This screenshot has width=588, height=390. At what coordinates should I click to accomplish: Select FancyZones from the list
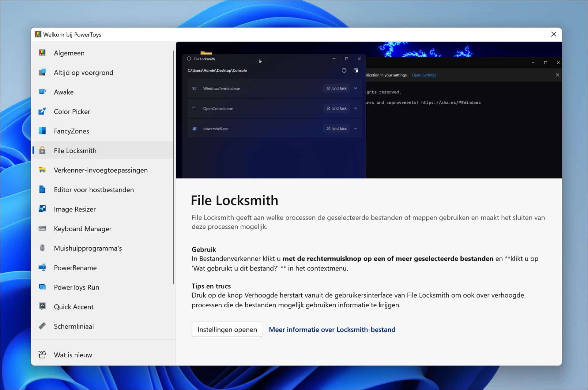103,131
